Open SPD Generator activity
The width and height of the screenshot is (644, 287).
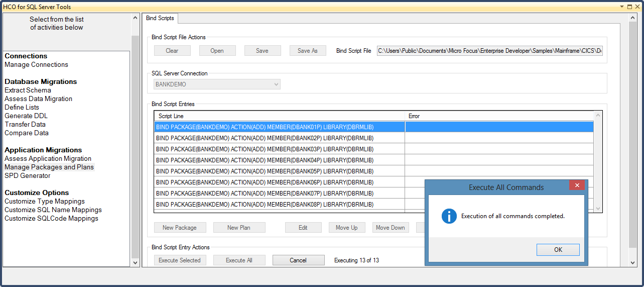(28, 176)
